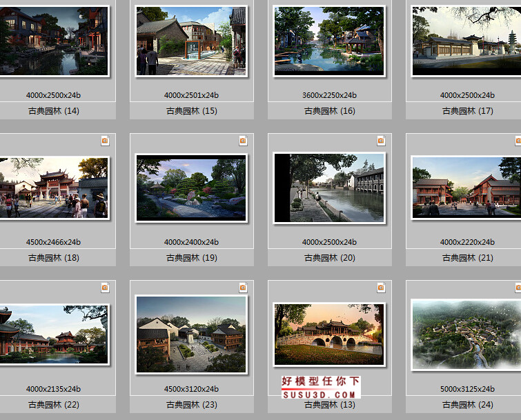Screen dimensions: 521x420
Task: Click the dimension text 4000x2135x24b
Action: coord(53,389)
